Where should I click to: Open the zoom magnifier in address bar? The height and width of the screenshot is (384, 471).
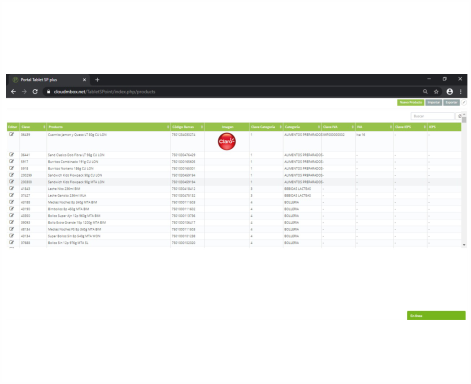click(x=425, y=91)
